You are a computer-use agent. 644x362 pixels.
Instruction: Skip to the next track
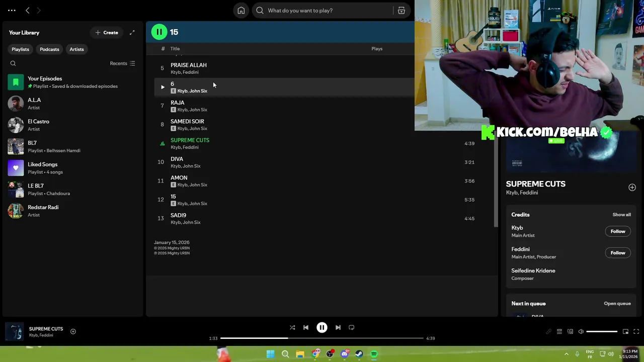pyautogui.click(x=338, y=327)
